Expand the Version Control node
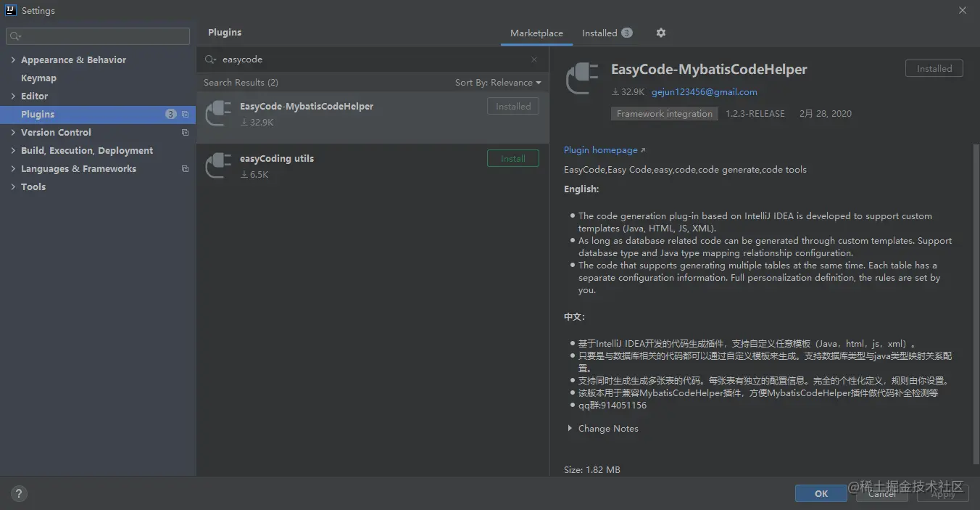Image resolution: width=980 pixels, height=510 pixels. click(13, 132)
